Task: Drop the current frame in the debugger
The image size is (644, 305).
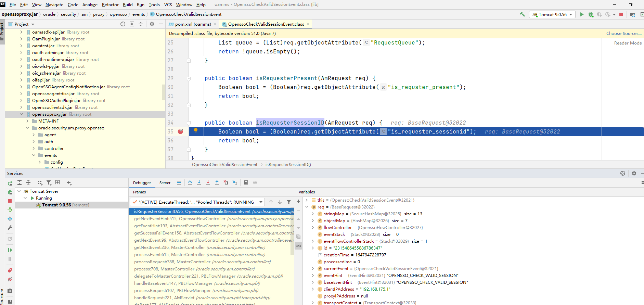Action: tap(226, 183)
